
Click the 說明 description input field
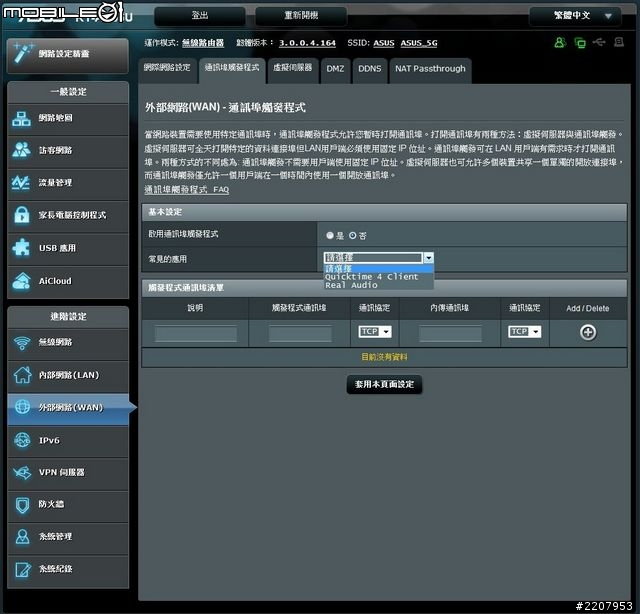coord(195,333)
